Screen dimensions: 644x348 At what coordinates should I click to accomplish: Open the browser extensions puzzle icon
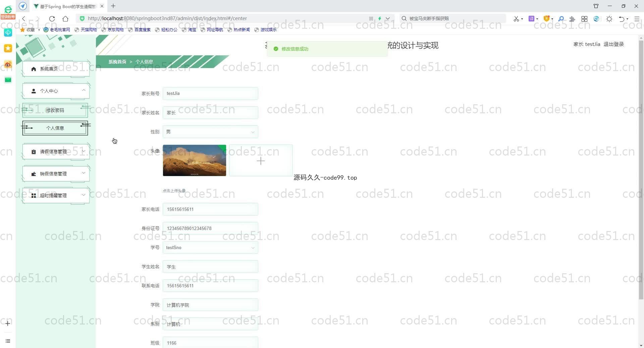tap(572, 19)
